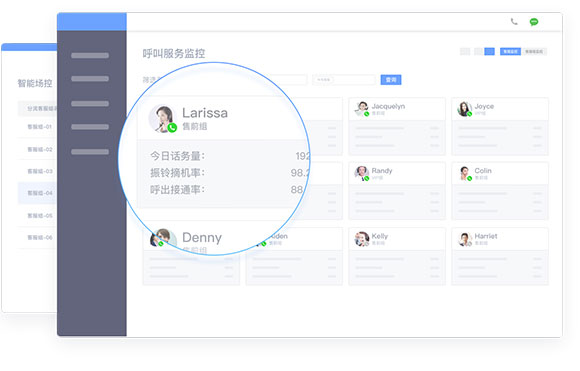580x371 pixels.
Task: Open Randy's avatar
Action: 361,173
